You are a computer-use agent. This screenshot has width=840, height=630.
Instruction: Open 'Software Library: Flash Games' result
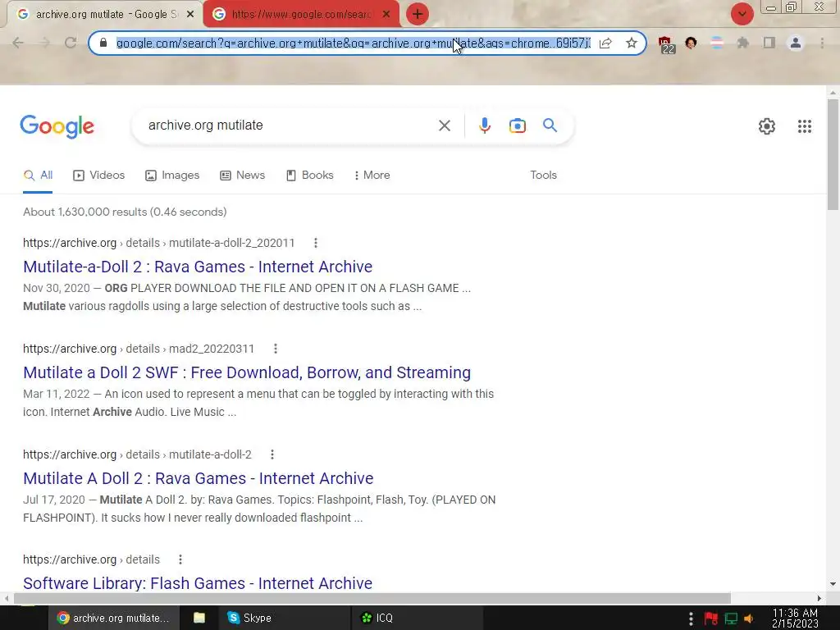point(198,583)
